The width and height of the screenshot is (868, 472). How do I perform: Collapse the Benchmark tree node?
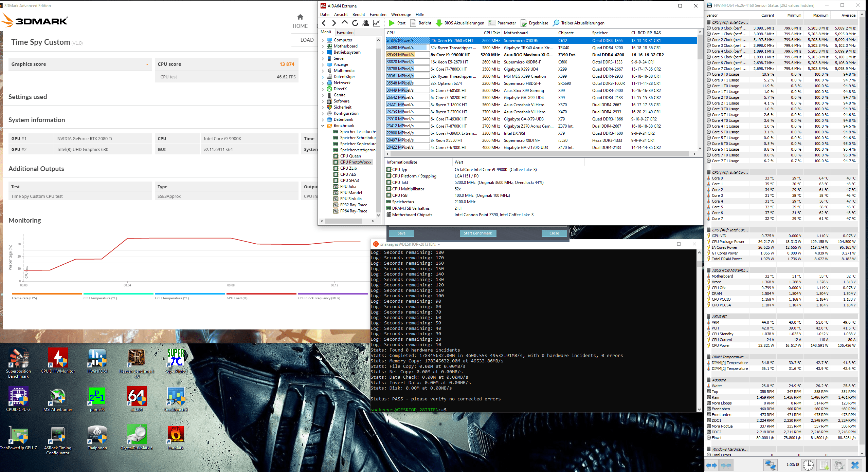point(323,126)
